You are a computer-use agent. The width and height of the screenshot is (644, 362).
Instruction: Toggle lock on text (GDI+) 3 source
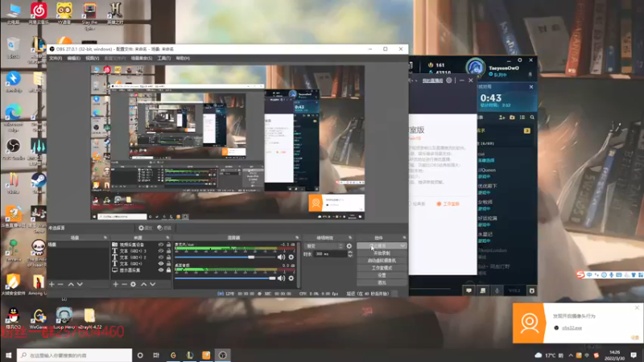coord(168,251)
